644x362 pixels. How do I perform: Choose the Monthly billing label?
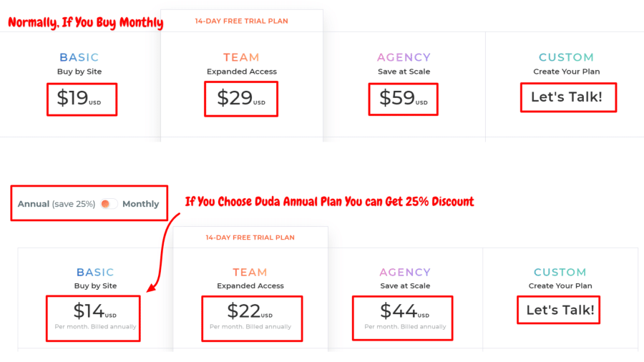[140, 204]
